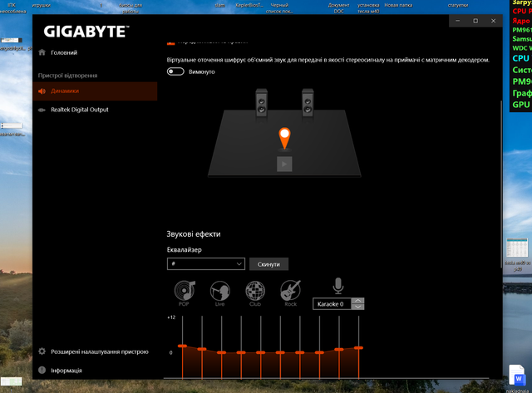
Task: Select the spreadsheet file icon on desktop
Action: click(517, 248)
